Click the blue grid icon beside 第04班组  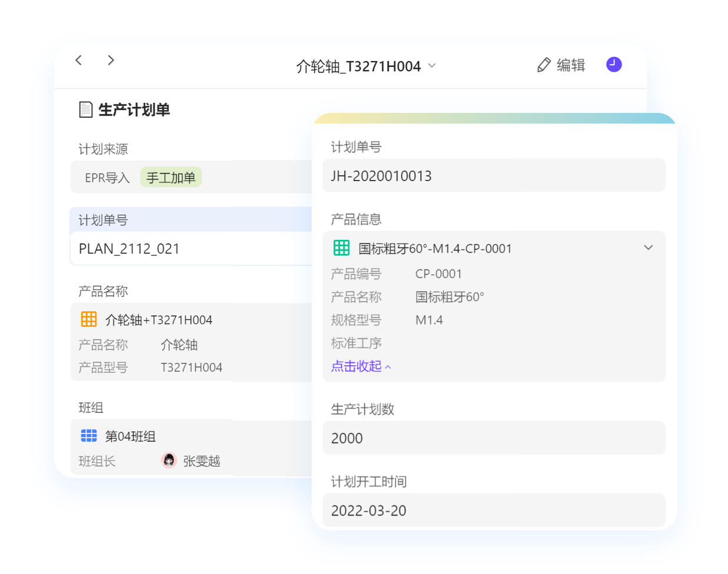89,436
